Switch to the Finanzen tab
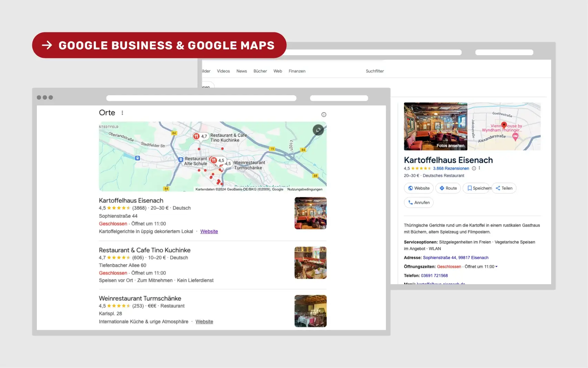Viewport: 588px width, 368px height. pos(297,71)
